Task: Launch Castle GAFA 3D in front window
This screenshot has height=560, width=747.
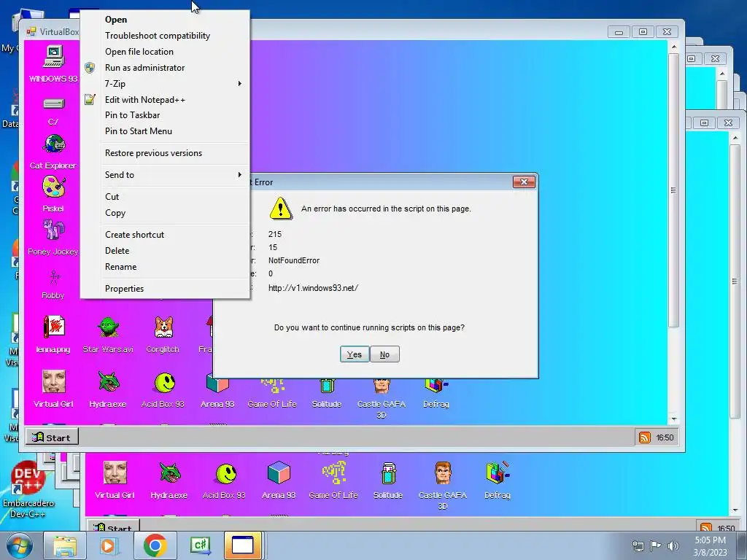Action: tap(382, 386)
